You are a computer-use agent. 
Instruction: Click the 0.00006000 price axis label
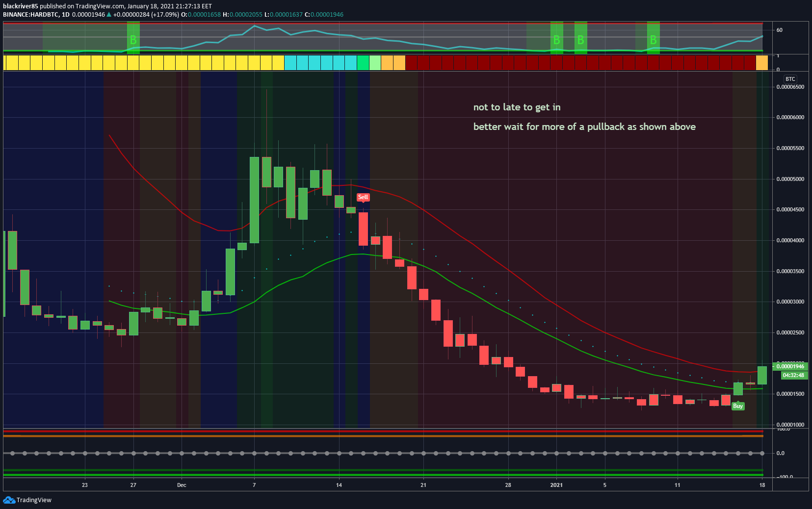click(x=790, y=117)
